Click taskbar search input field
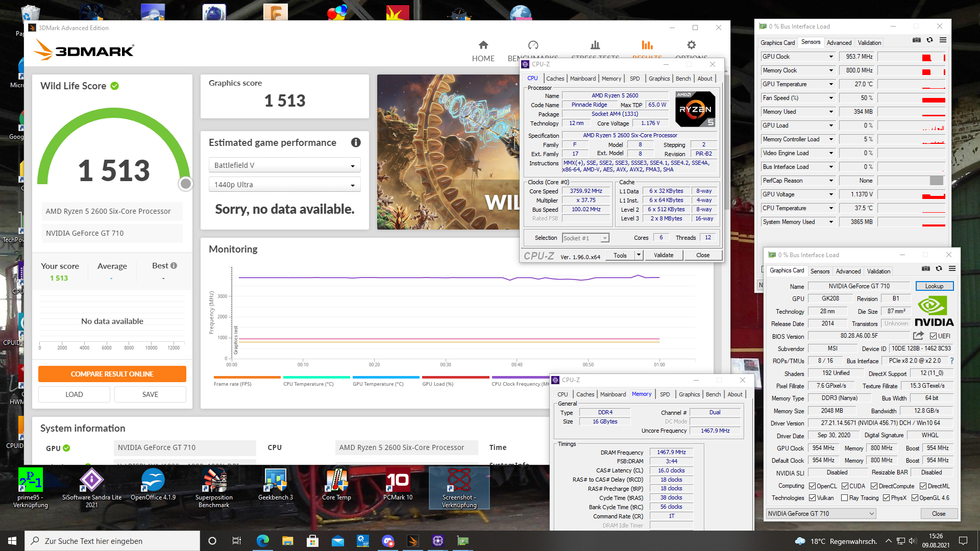 112,541
